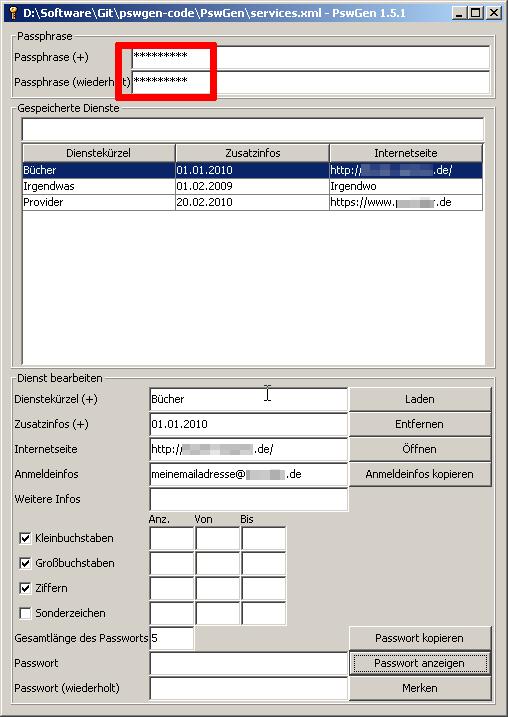Minimize the PswGen window
This screenshot has height=717, width=508.
(x=459, y=13)
